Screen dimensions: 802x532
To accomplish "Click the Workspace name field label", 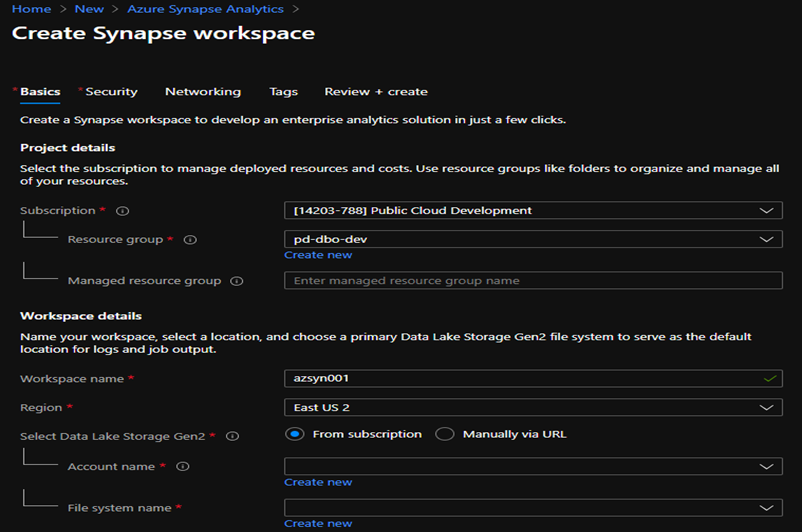I will point(72,379).
